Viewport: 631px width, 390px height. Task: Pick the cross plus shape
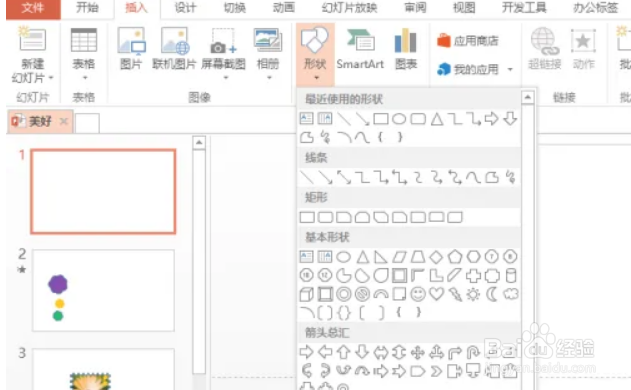pyautogui.click(x=474, y=276)
